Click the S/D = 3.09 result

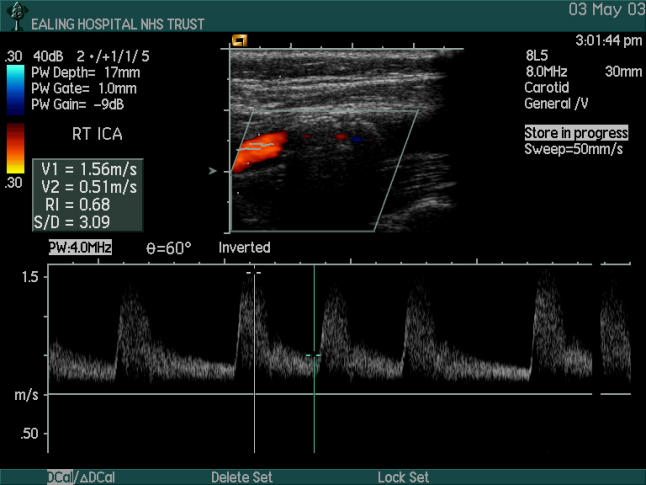(72, 222)
